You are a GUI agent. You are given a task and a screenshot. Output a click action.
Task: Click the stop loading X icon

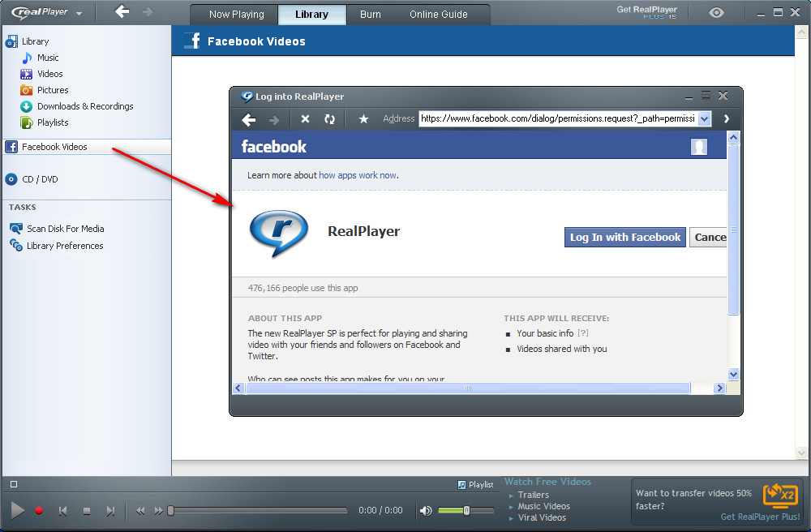305,119
